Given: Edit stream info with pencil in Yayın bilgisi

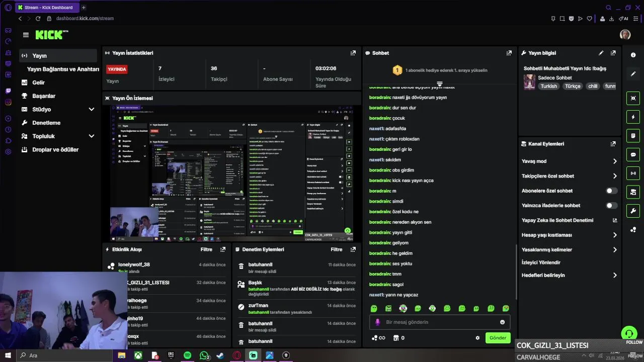Looking at the screenshot, I should pos(601,53).
